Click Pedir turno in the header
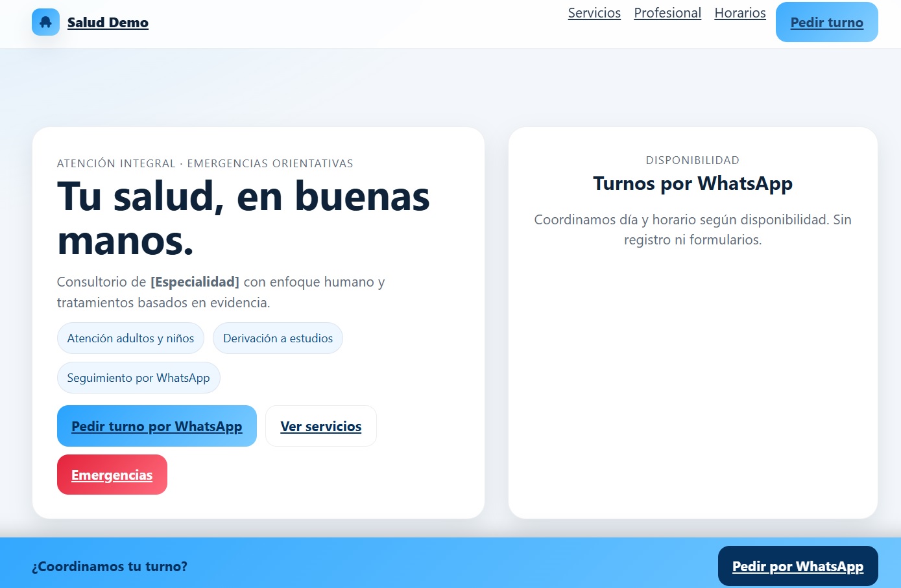Viewport: 901px width, 588px height. click(x=826, y=22)
